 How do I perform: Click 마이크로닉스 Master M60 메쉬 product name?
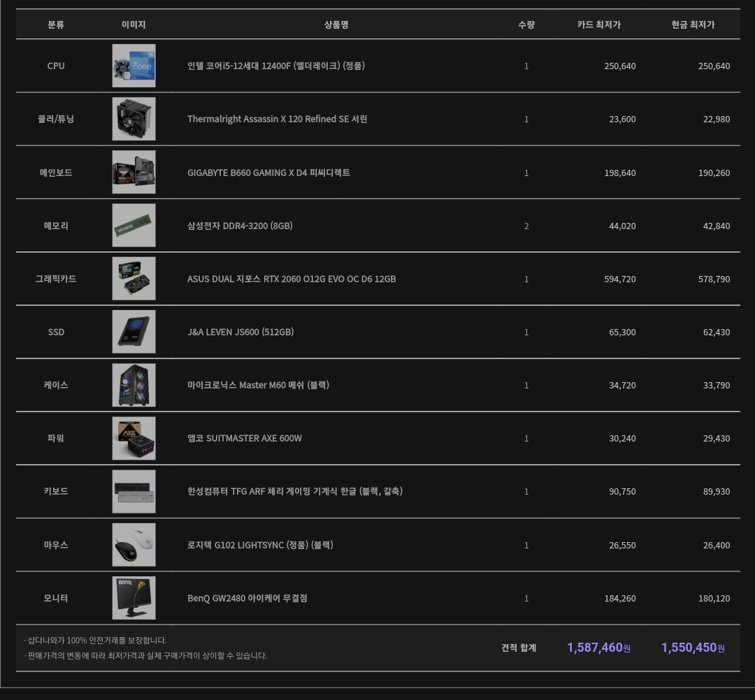(x=258, y=385)
